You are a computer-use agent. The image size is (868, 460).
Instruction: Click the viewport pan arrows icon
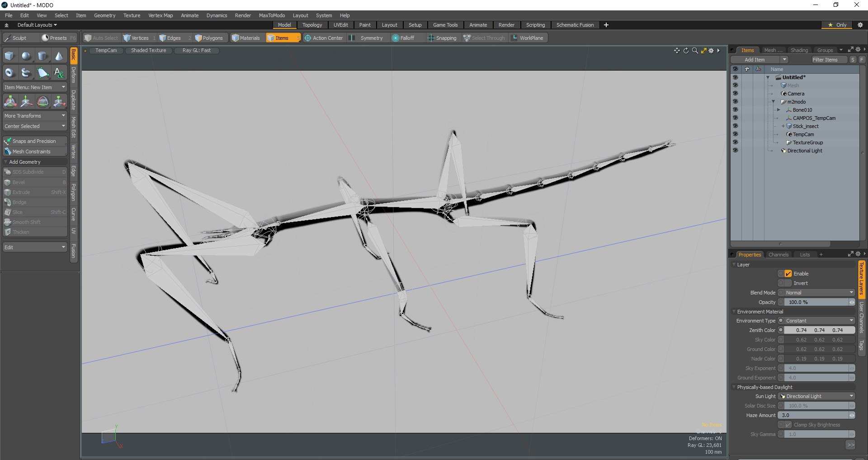(677, 51)
